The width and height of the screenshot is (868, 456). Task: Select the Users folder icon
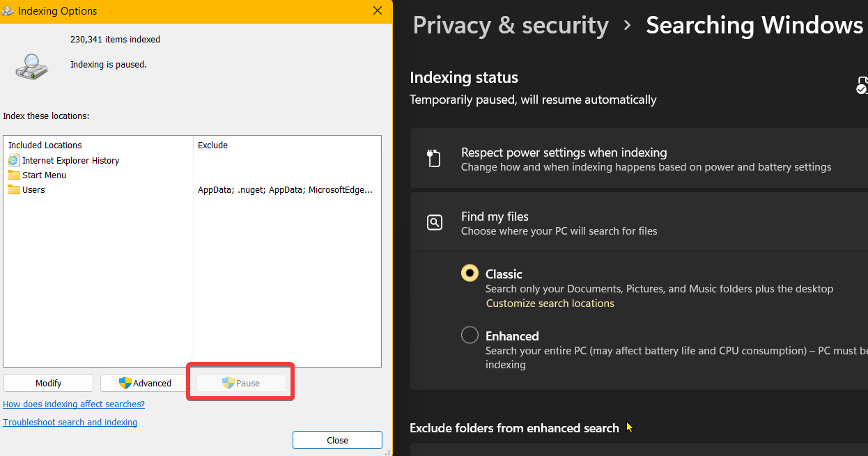point(14,190)
